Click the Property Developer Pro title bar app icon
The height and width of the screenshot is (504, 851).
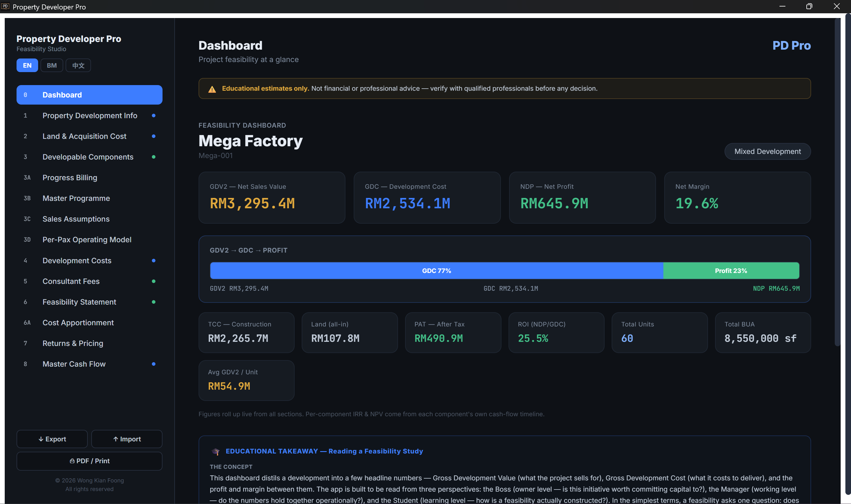click(x=5, y=6)
